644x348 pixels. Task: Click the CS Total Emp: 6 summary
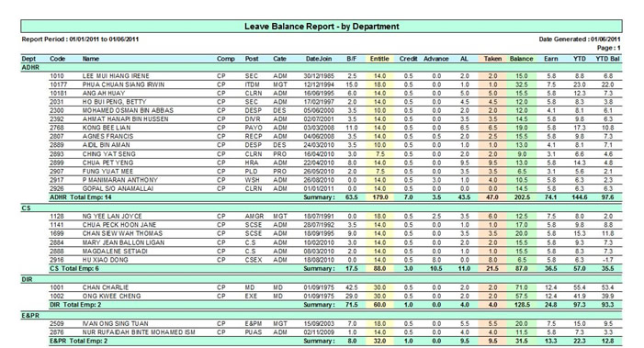pos(74,268)
